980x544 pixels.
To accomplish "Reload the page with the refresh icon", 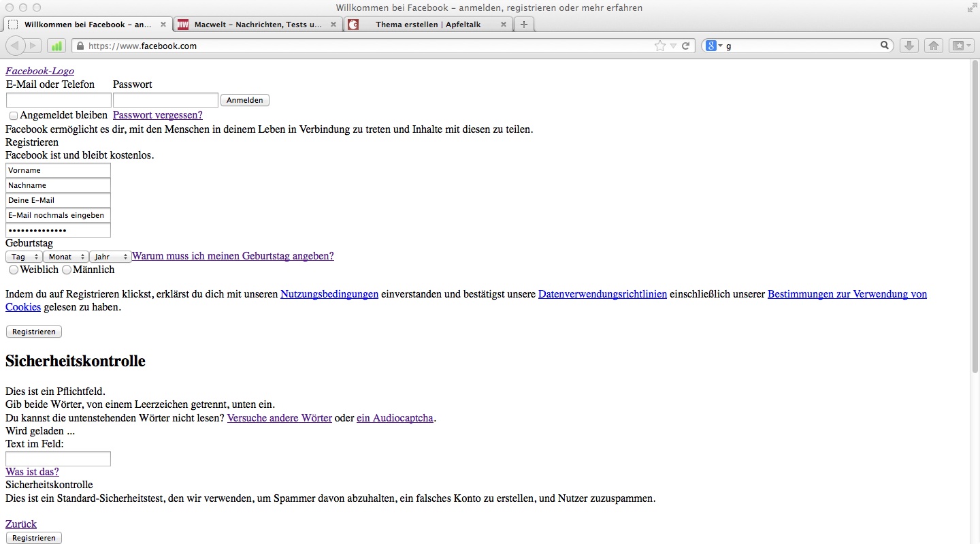I will point(686,46).
